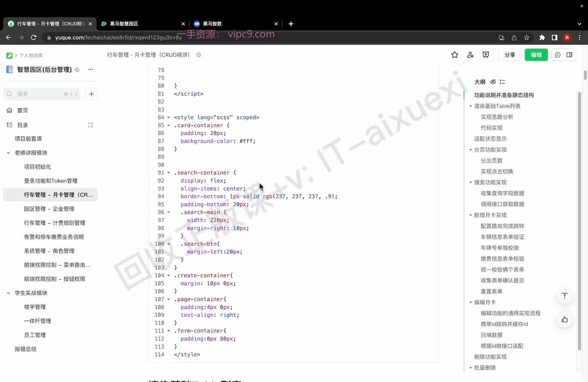Collapse all items in the 目录 tree
This screenshot has height=382, width=588.
pyautogui.click(x=91, y=125)
